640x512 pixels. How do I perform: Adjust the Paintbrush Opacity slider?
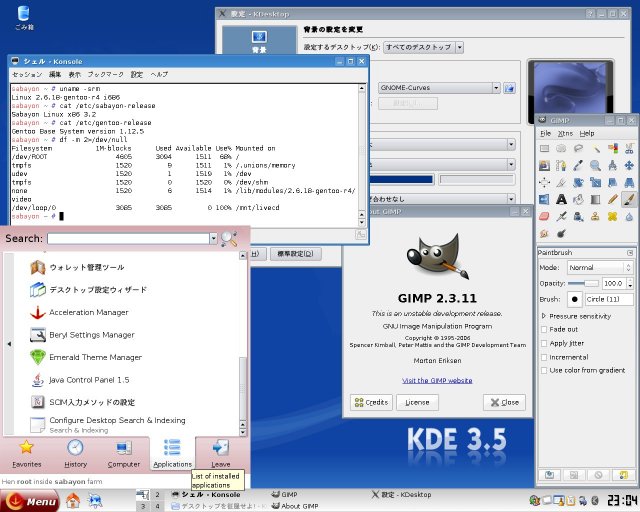[x=583, y=283]
